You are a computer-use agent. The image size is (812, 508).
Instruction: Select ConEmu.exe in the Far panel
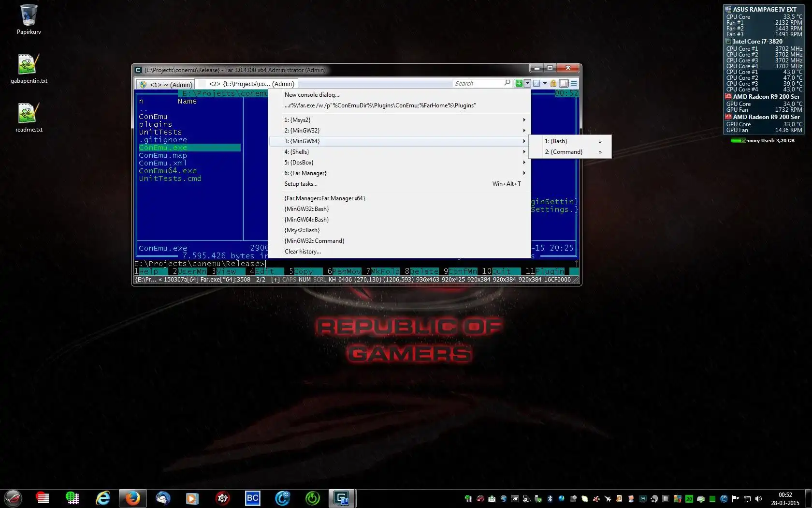(x=189, y=148)
